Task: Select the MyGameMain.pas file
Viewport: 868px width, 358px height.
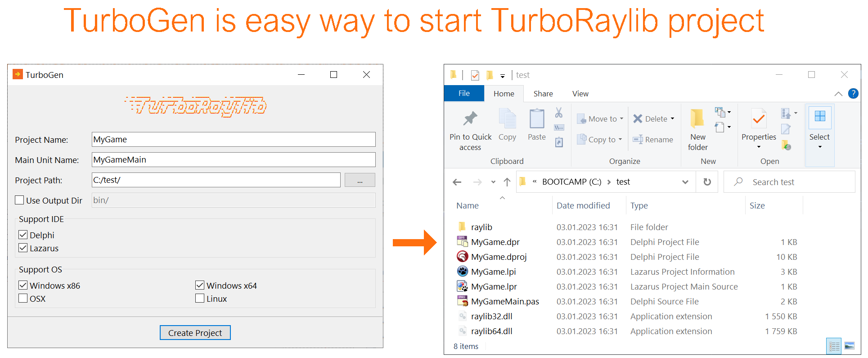Action: pos(627,301)
